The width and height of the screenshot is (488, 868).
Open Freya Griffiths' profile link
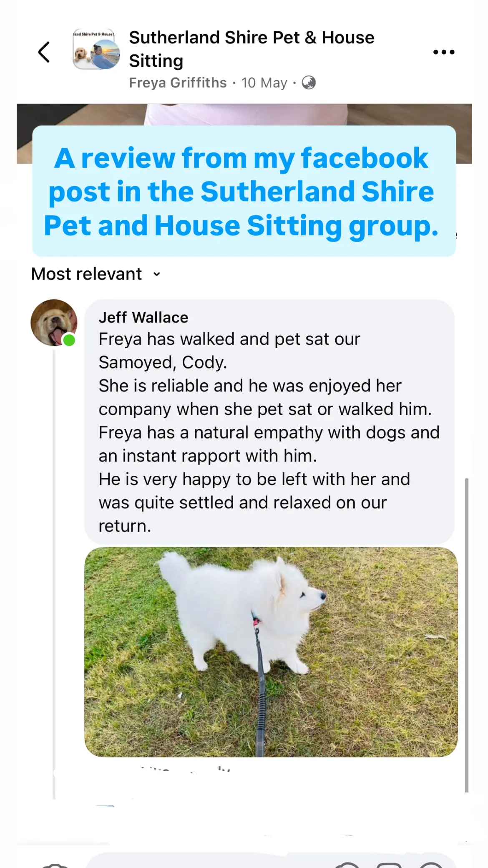[178, 83]
